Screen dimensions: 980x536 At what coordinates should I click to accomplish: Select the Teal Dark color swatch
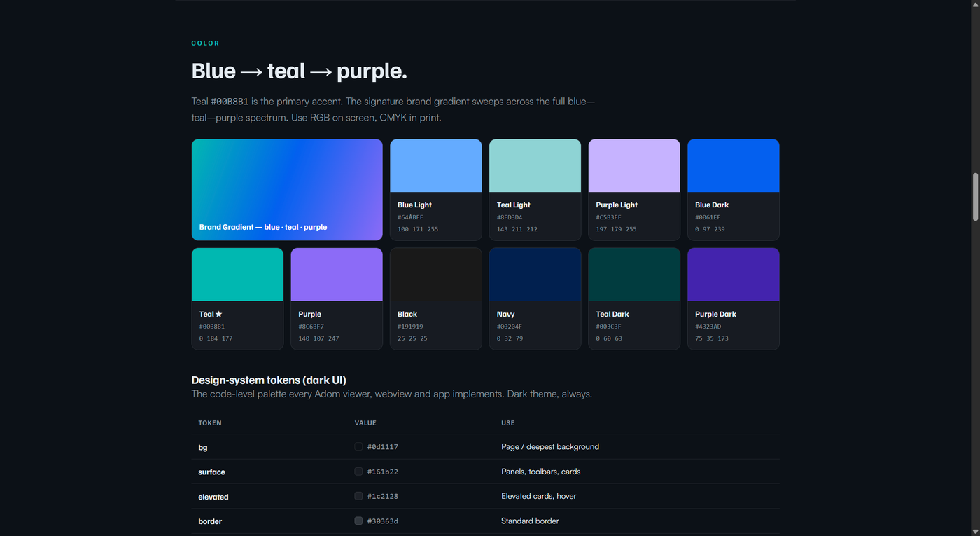[634, 298]
